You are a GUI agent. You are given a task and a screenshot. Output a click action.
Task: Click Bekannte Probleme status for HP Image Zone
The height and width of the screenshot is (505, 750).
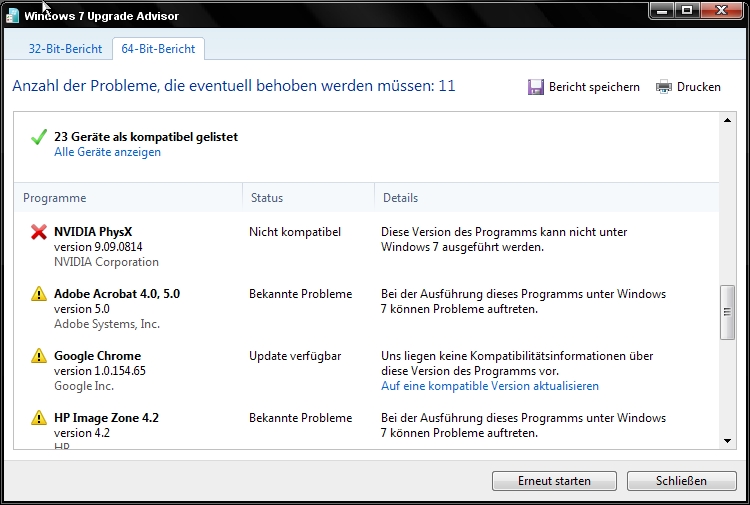click(300, 417)
